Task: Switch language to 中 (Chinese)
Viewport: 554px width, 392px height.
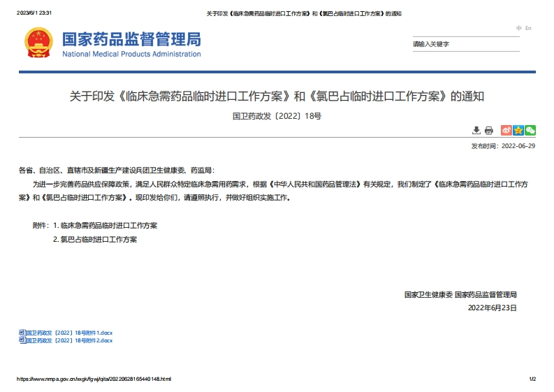Action: [519, 28]
